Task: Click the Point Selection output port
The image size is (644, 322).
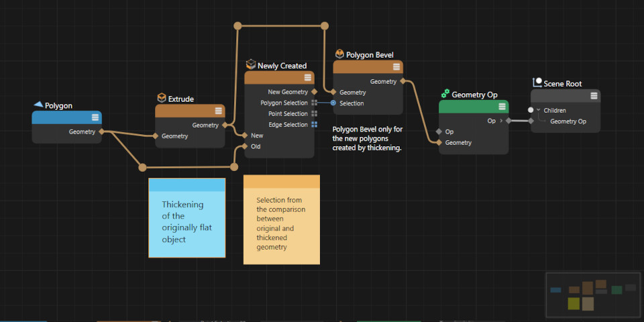Action: point(314,113)
